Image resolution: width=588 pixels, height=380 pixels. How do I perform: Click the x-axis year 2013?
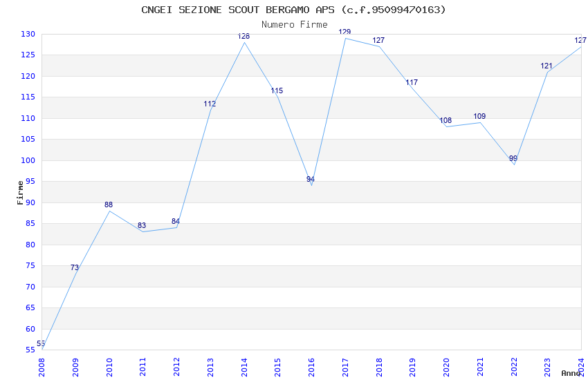point(210,368)
